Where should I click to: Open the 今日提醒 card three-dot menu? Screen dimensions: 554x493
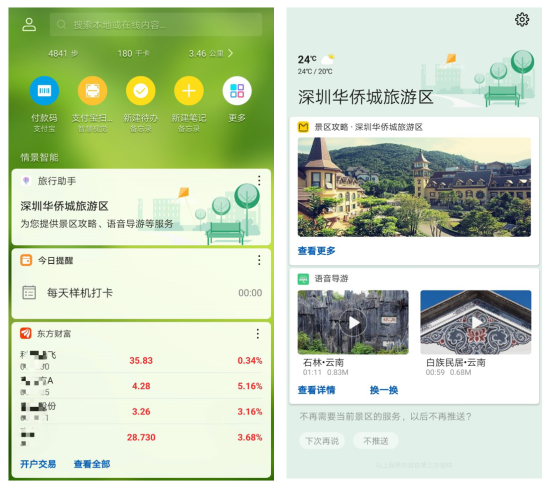[x=259, y=260]
